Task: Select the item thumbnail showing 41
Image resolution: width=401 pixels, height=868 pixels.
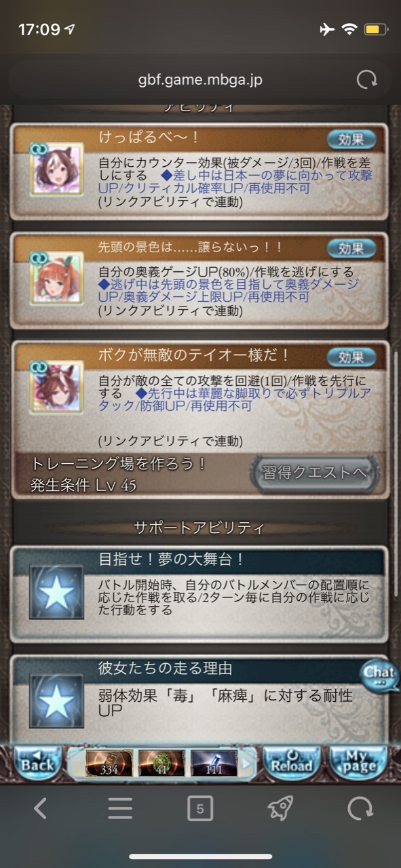Action: (x=161, y=763)
